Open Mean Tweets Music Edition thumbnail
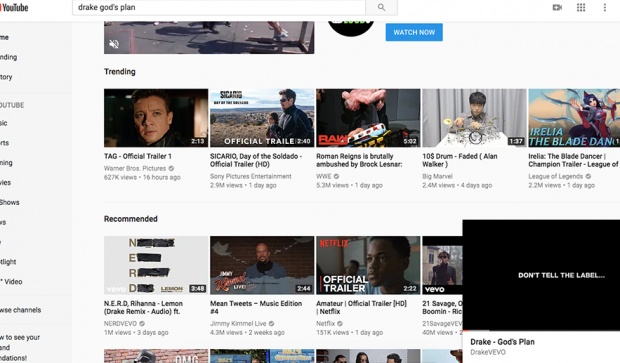Screen dimensions: 620x363 pos(262,265)
